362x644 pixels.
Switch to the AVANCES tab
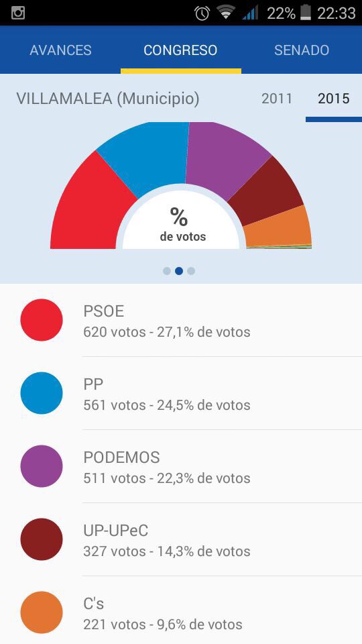[x=60, y=50]
